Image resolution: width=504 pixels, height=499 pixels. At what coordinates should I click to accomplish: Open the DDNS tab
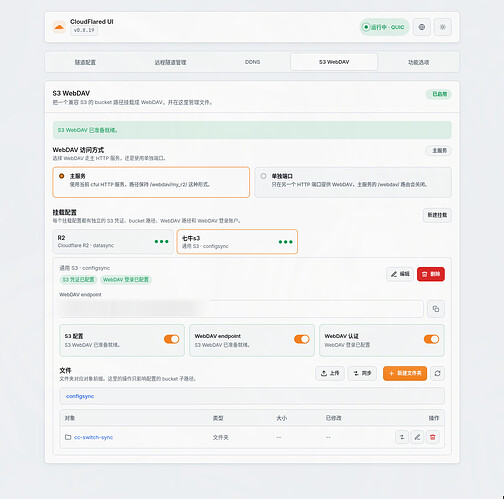(252, 62)
